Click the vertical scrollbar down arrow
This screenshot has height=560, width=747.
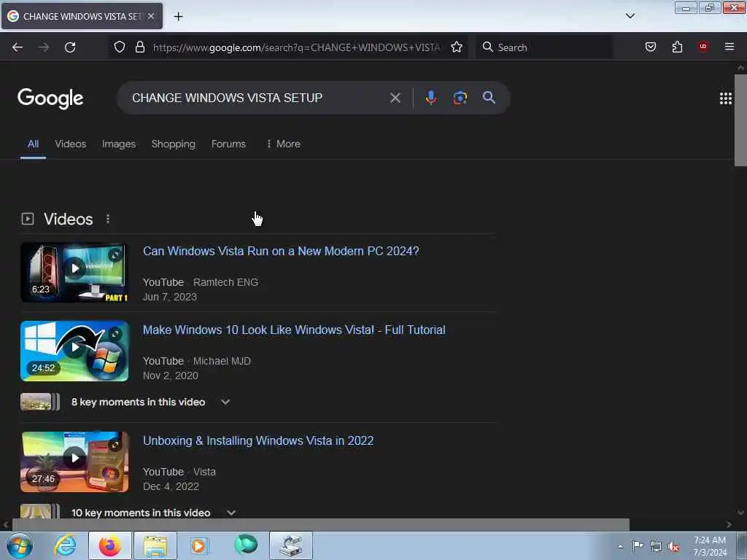tap(740, 513)
